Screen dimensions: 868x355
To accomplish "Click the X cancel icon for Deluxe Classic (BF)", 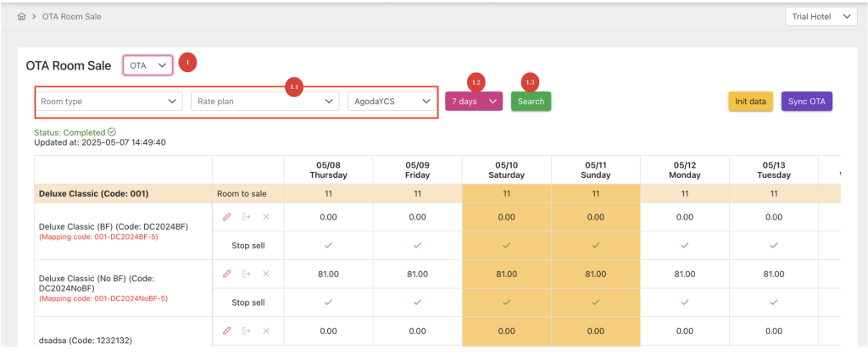I will tap(265, 217).
